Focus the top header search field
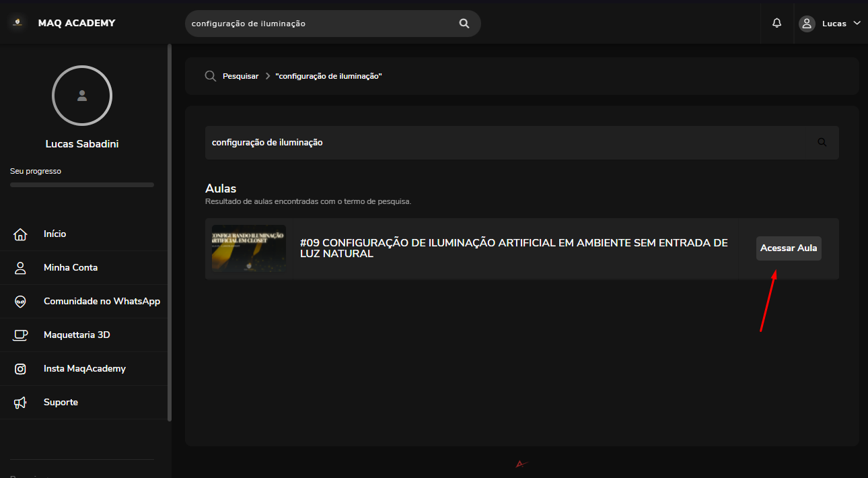868x478 pixels. coord(320,24)
